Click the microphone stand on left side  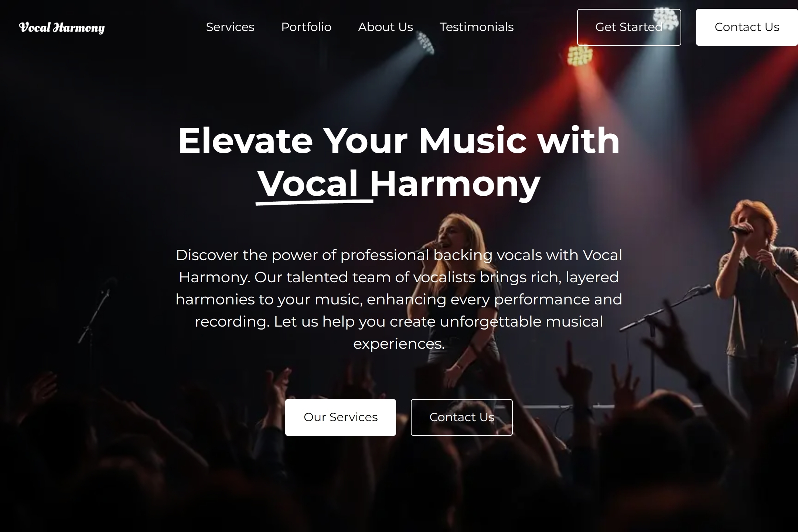94,314
